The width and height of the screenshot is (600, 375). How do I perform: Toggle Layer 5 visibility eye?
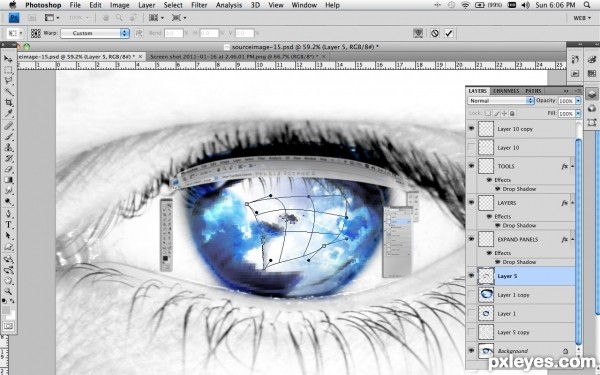pyautogui.click(x=471, y=276)
